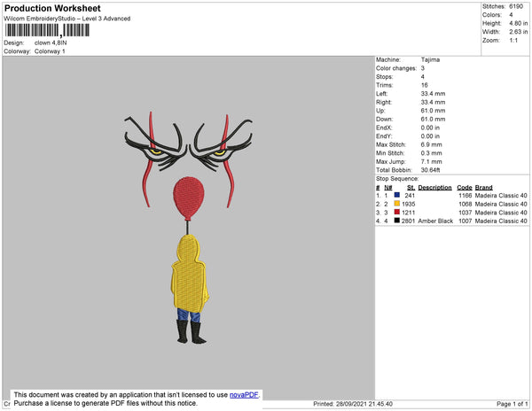Image resolution: width=532 pixels, height=411 pixels.
Task: Select the black Amber Black color swatch
Action: [397, 221]
